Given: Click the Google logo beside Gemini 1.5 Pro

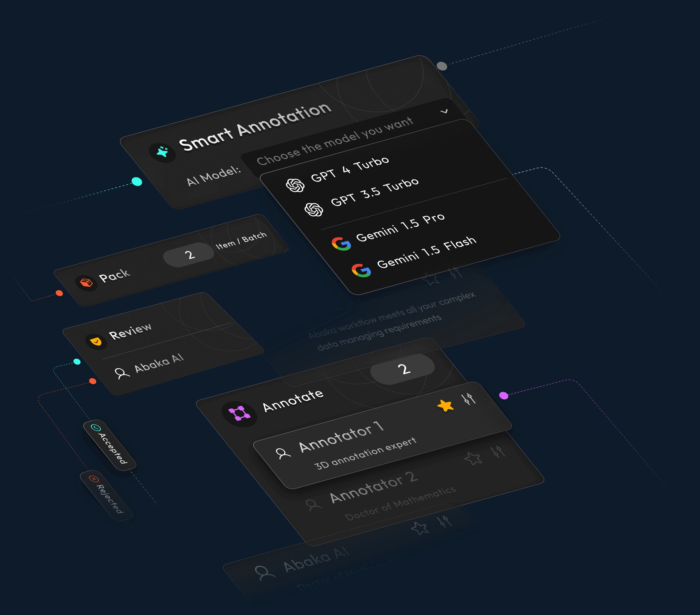Looking at the screenshot, I should point(341,244).
